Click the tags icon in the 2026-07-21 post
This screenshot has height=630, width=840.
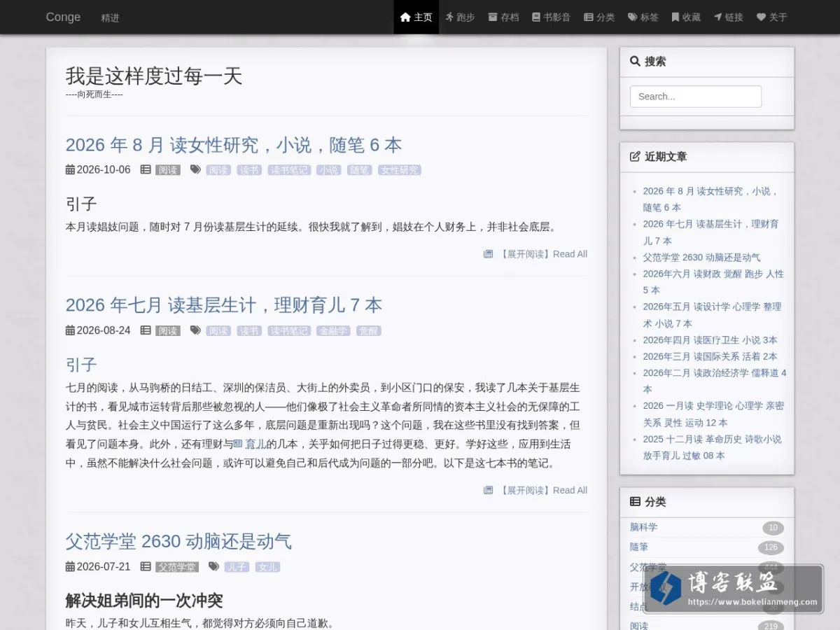tap(213, 566)
